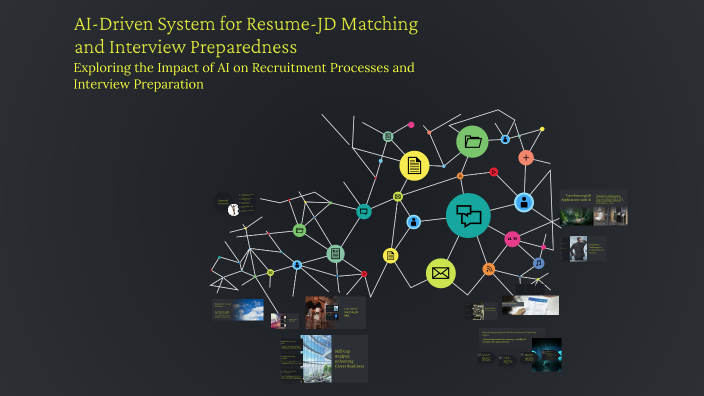
Task: Select the small orange node below green folder
Action: pyautogui.click(x=460, y=176)
